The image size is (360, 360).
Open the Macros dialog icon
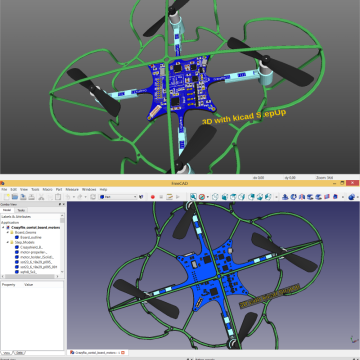(x=169, y=197)
